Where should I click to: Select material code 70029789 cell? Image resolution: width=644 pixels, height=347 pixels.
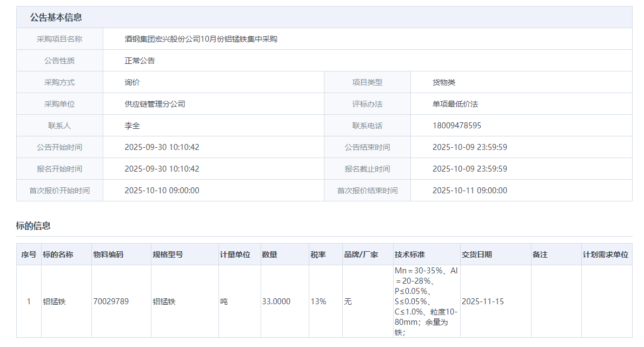pyautogui.click(x=111, y=302)
